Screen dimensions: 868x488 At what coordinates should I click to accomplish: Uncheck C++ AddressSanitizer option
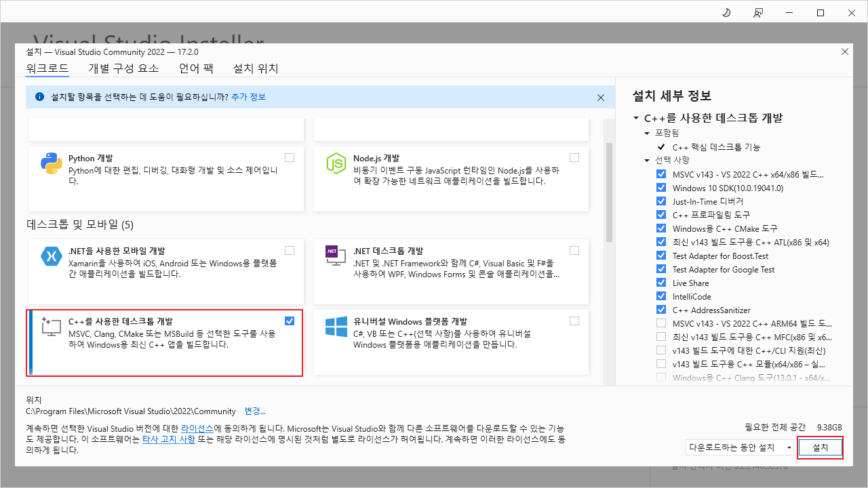(x=661, y=310)
